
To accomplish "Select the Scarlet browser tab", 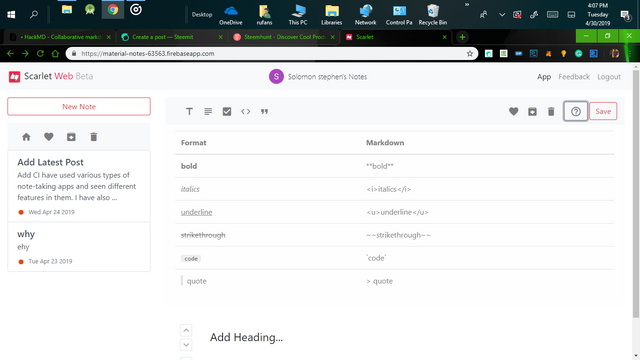I will pyautogui.click(x=396, y=37).
